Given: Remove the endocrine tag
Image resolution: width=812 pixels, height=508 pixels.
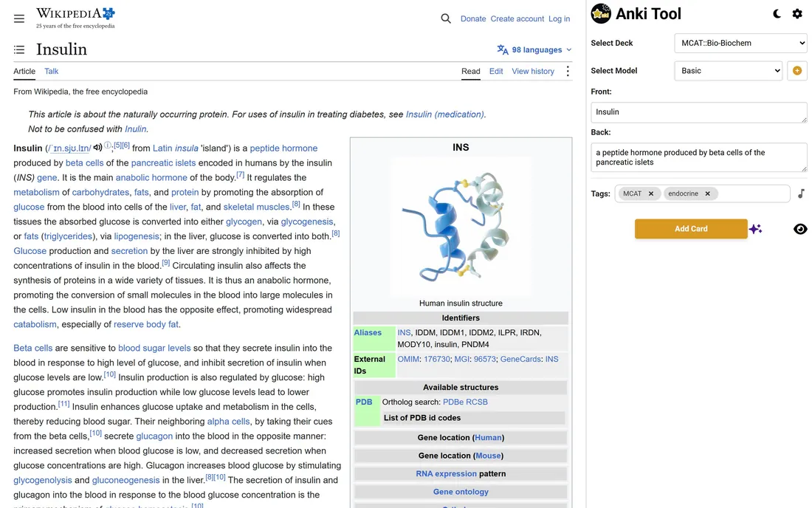Looking at the screenshot, I should click(707, 193).
